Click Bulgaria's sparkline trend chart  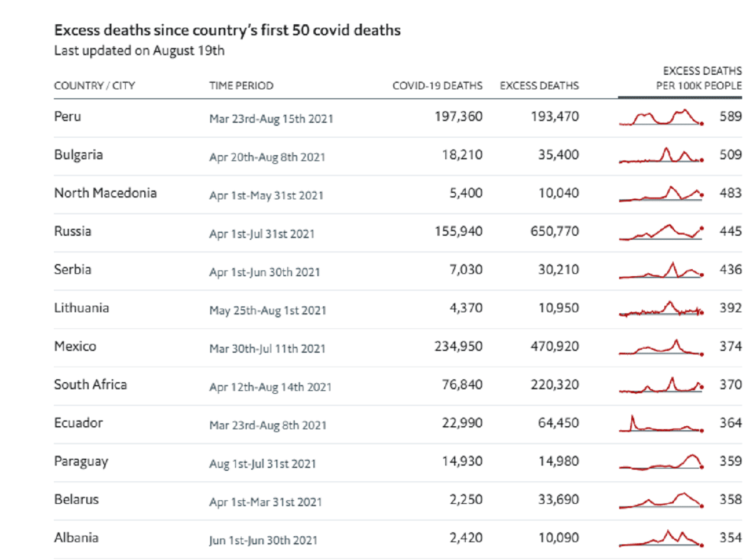tap(661, 156)
